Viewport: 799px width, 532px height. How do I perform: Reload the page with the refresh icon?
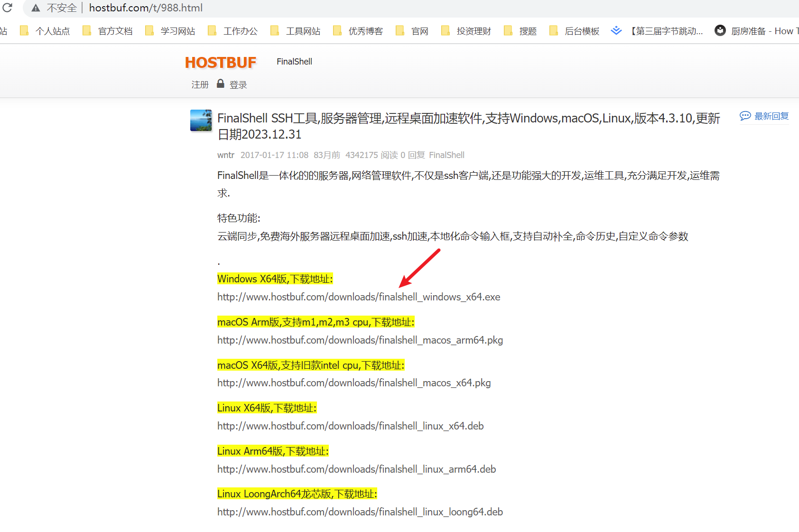[x=8, y=8]
